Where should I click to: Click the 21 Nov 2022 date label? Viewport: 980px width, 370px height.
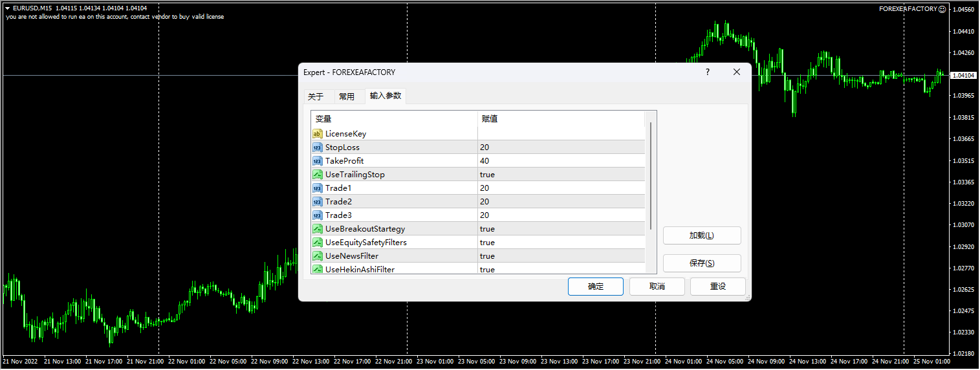click(19, 362)
